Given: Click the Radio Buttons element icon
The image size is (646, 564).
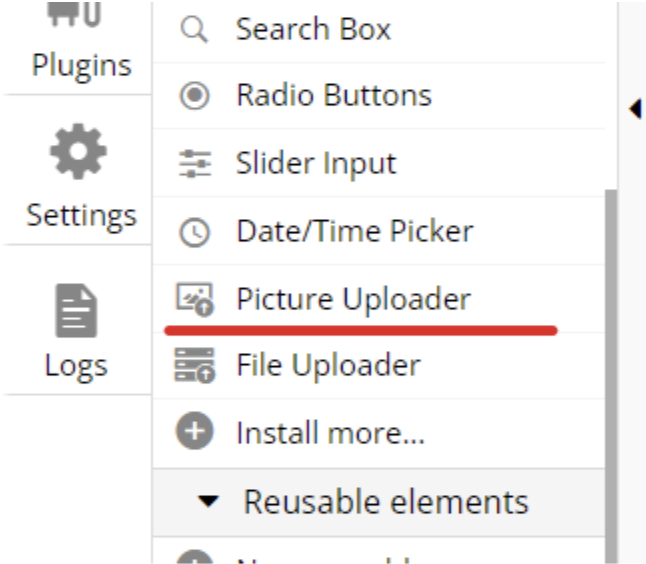Looking at the screenshot, I should [193, 96].
